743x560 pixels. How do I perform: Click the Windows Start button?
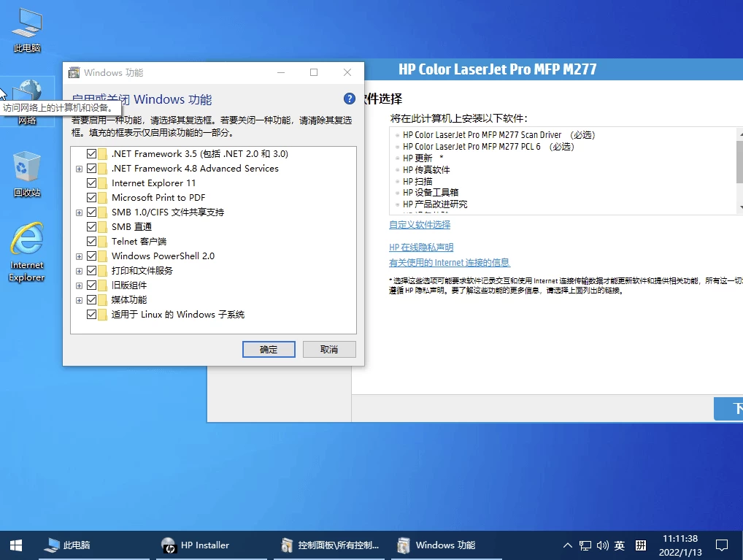click(x=15, y=545)
